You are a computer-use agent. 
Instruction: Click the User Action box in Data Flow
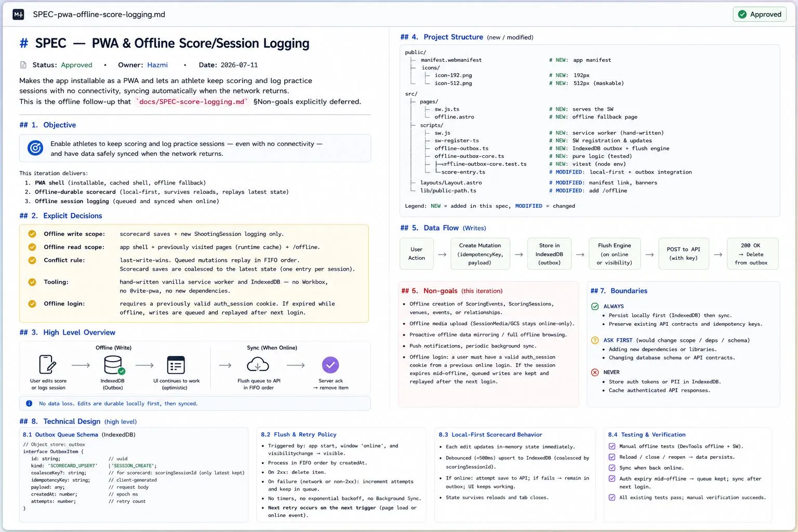(417, 254)
